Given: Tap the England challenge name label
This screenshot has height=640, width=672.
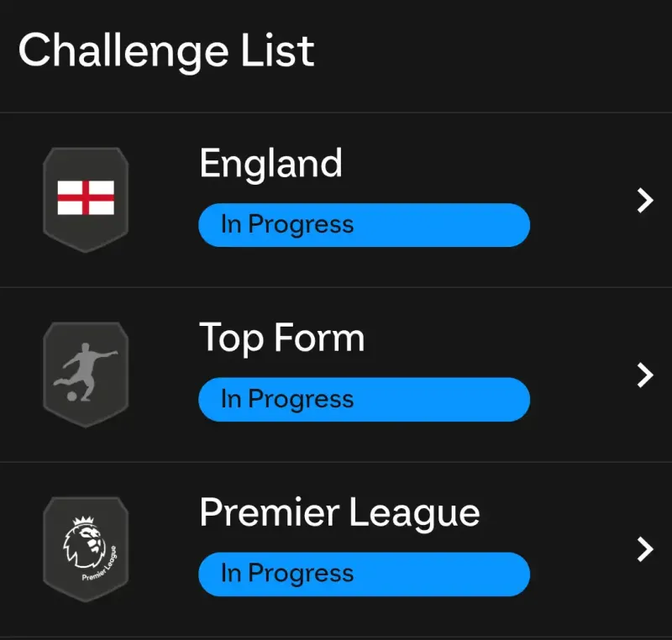Looking at the screenshot, I should (x=271, y=163).
